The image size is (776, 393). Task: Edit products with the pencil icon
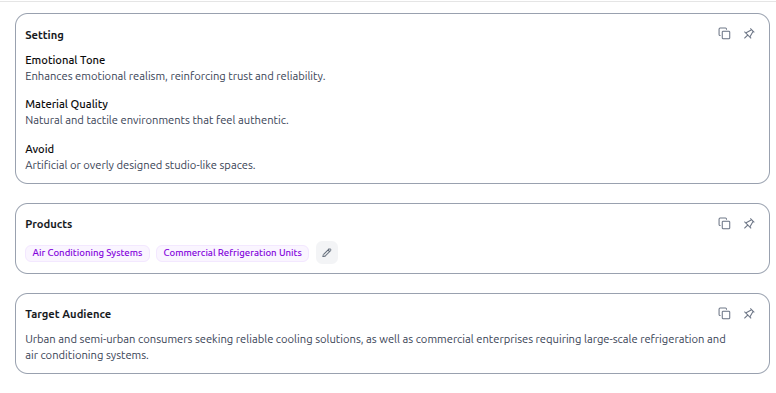pos(327,253)
